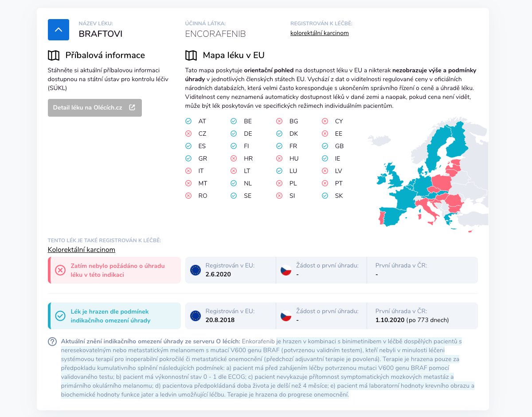Click the green check icon next to ES

[x=188, y=146]
